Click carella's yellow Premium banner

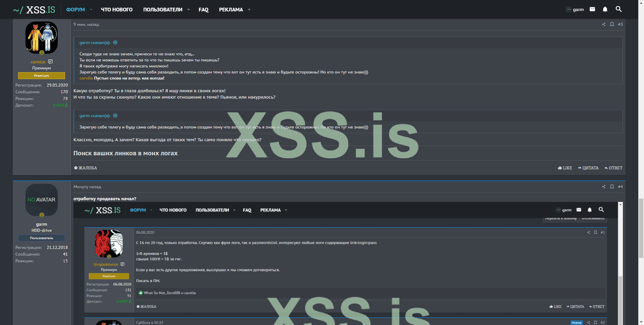tap(42, 76)
